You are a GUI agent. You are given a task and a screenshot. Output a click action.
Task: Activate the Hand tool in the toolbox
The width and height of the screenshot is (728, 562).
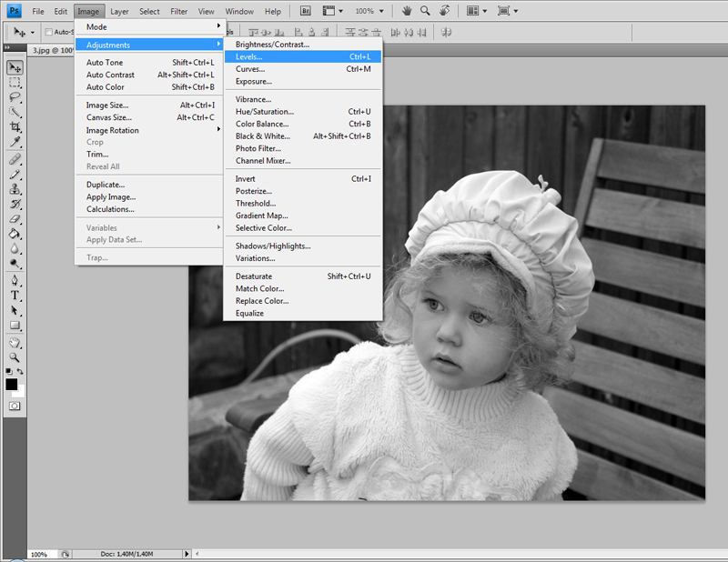(15, 343)
